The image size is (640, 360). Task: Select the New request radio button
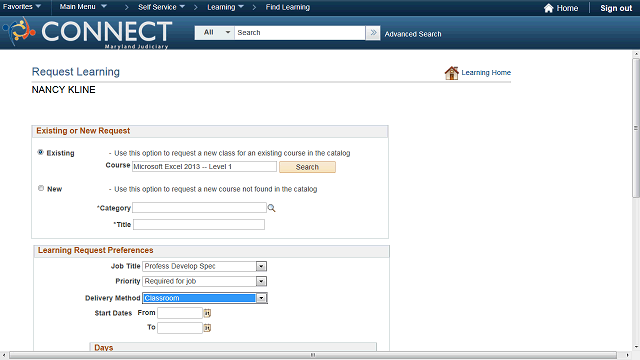[x=41, y=188]
